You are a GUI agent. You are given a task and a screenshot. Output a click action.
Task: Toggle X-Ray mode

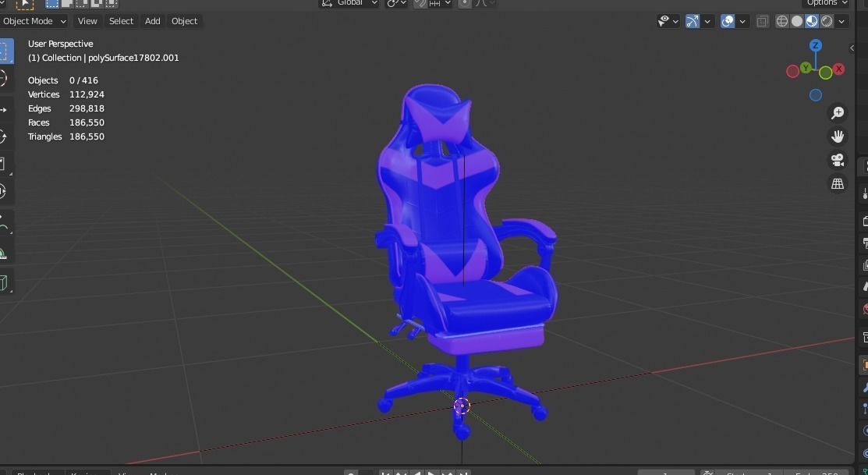[x=762, y=22]
